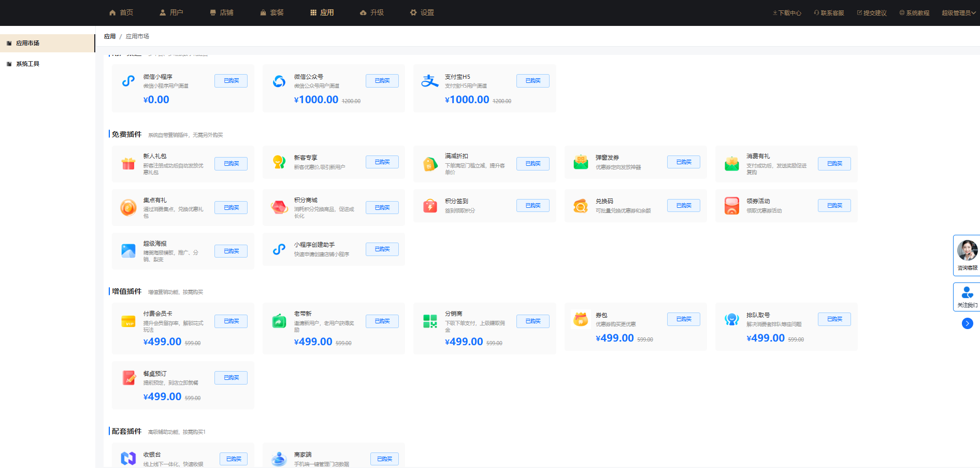Click the WeChat Mini Program app icon
Screen dimensions: 980x468
pyautogui.click(x=128, y=81)
